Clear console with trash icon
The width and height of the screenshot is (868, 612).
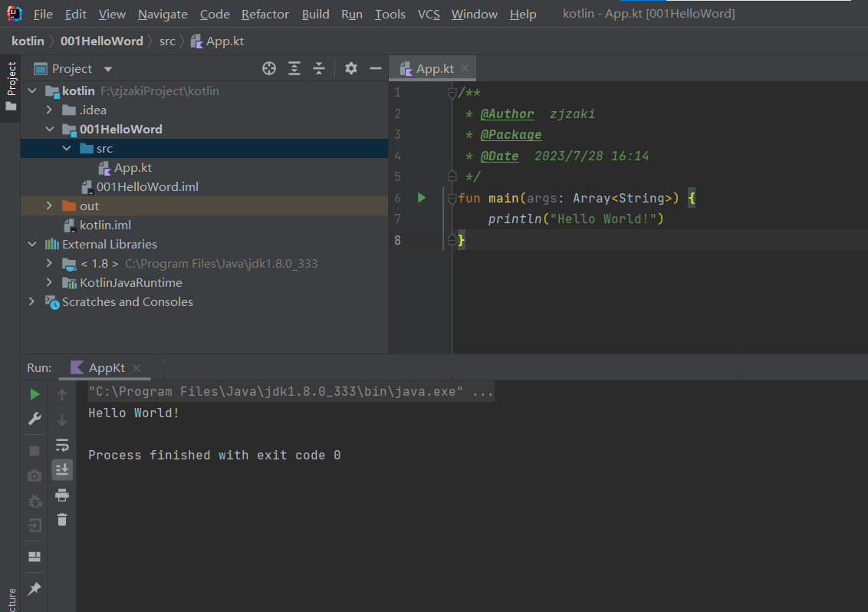(62, 519)
